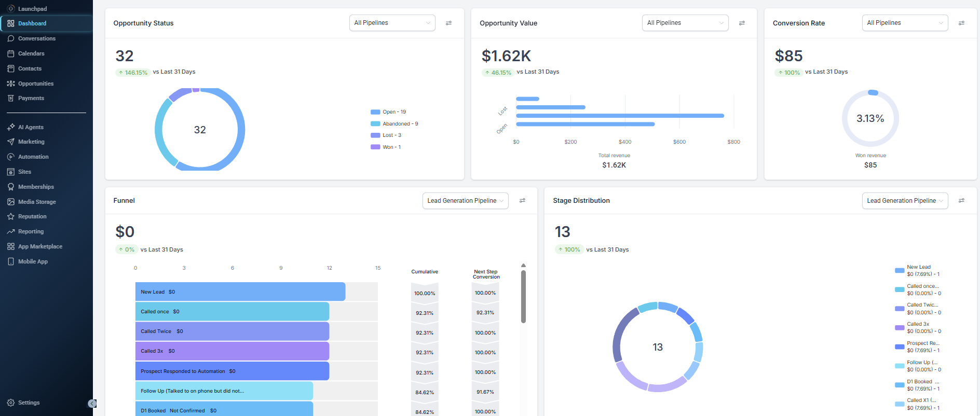980x416 pixels.
Task: Collapse the sidebar with the arrow icon
Action: (92, 404)
